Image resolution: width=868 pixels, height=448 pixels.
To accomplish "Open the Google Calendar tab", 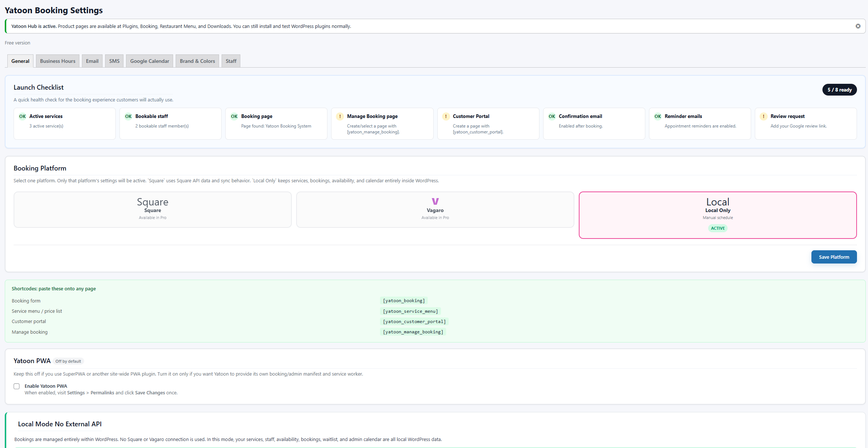I will click(x=150, y=61).
